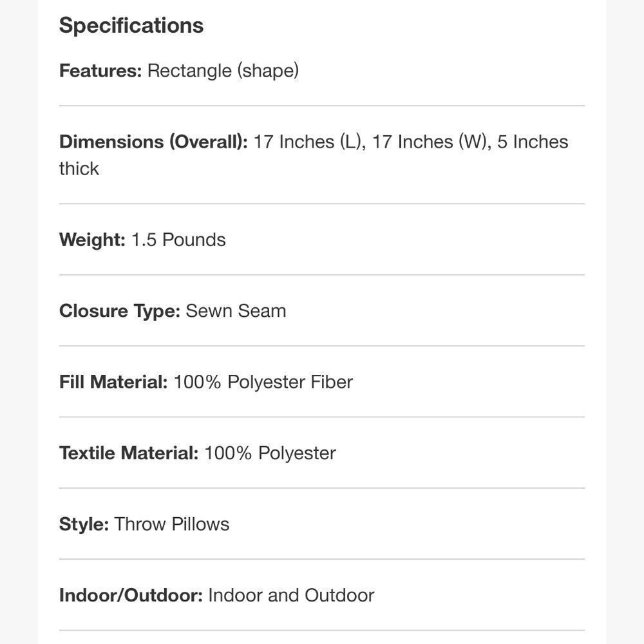The image size is (644, 644).
Task: Select the Style label
Action: (84, 524)
